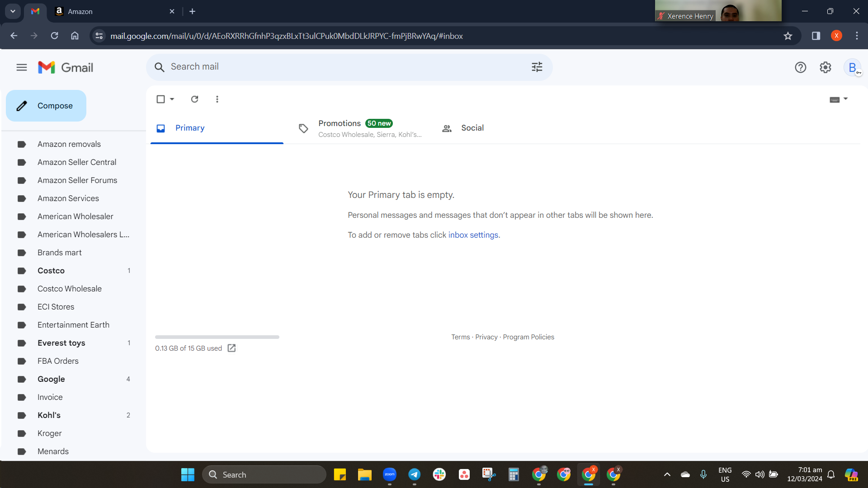Switch to the Primary tab
The height and width of the screenshot is (488, 868).
click(217, 128)
